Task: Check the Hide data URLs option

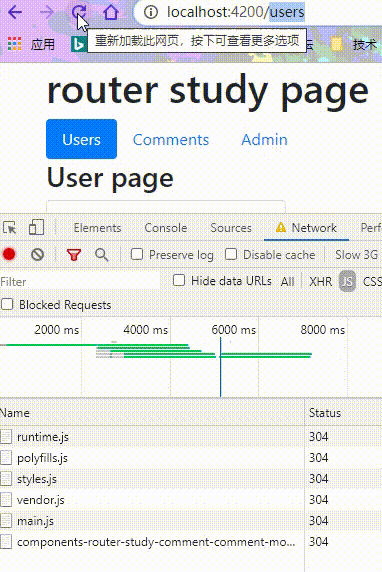Action: (179, 281)
